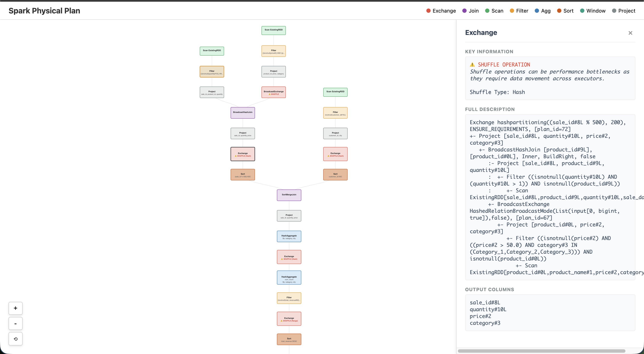Click the purple Join legend dot
644x354 pixels.
coord(464,11)
